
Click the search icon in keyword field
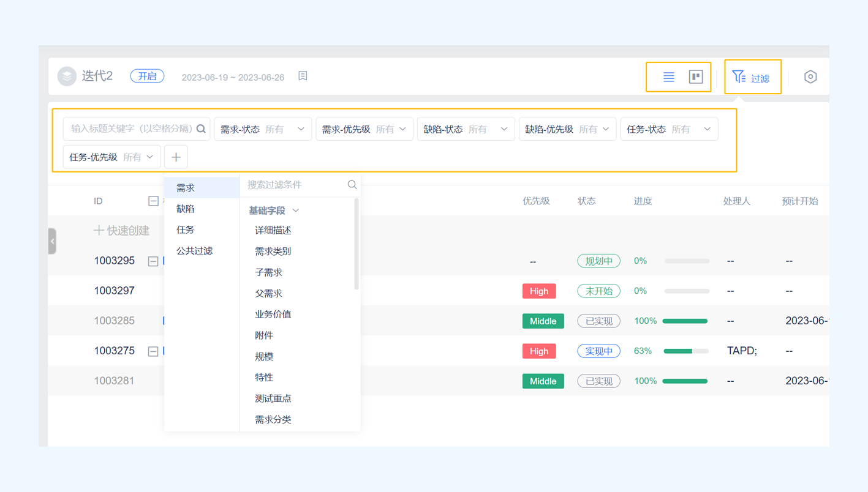click(201, 129)
